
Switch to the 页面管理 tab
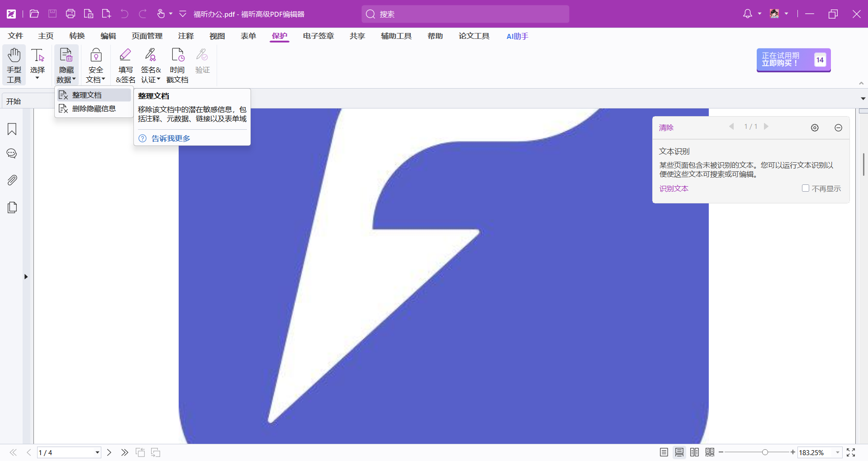[147, 36]
